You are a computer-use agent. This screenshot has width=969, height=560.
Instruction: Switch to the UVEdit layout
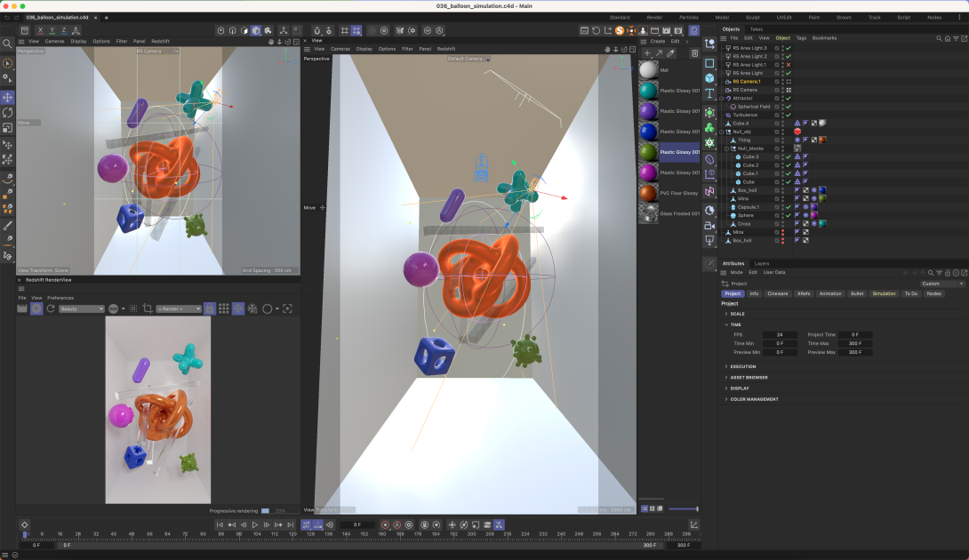coord(784,17)
